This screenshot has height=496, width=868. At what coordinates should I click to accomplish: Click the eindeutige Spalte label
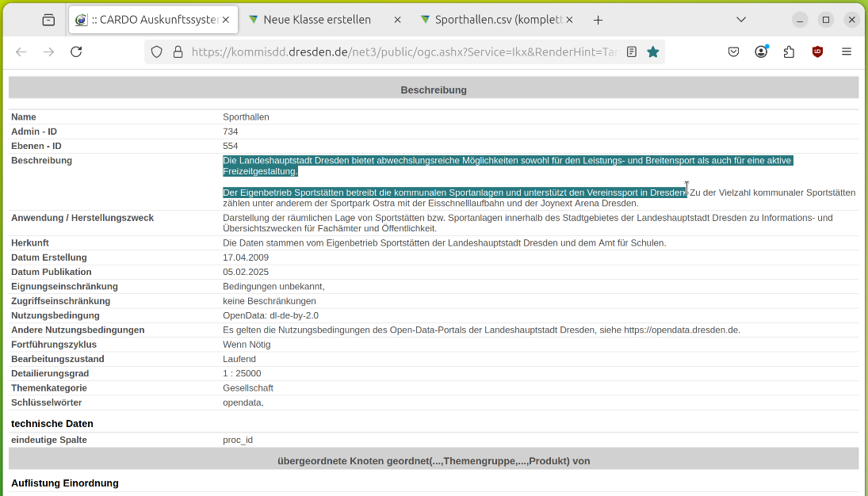[48, 440]
